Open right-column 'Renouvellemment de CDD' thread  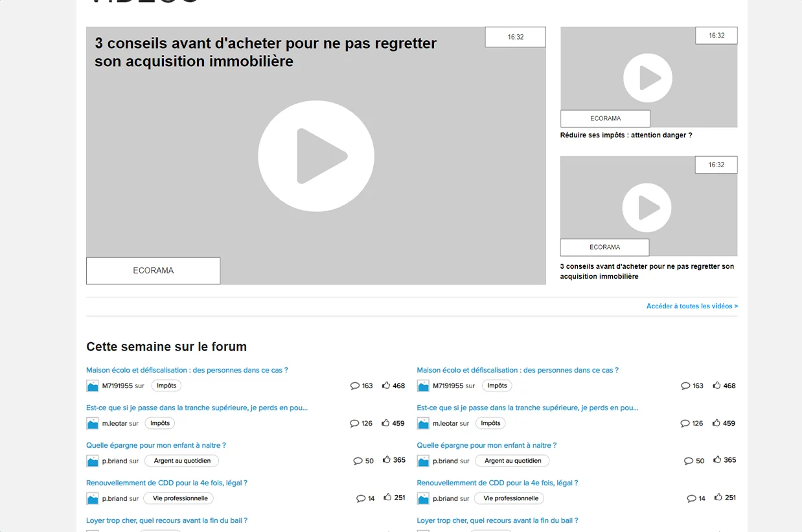pyautogui.click(x=498, y=483)
